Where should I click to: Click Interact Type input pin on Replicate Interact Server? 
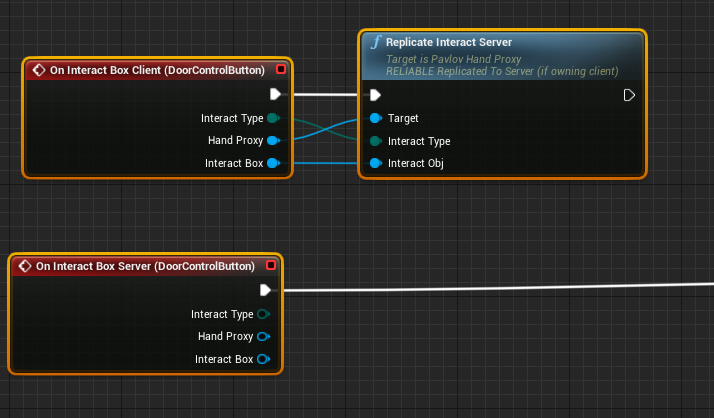(x=376, y=141)
